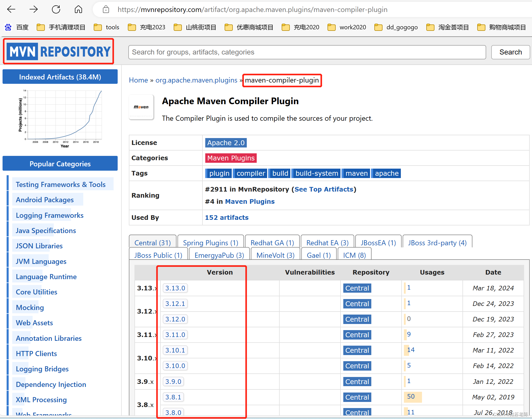Switch to JBoss Public (1) tab

point(158,255)
